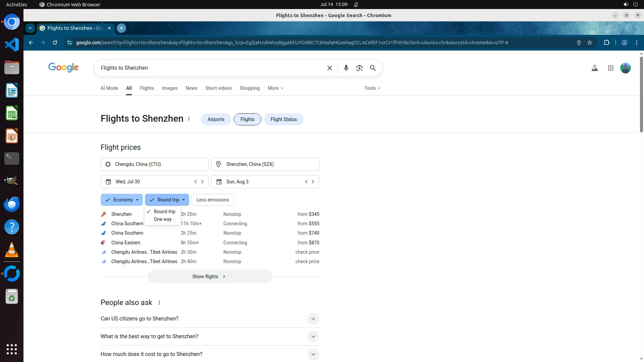
Task: Select the Flight Status chip
Action: click(283, 119)
